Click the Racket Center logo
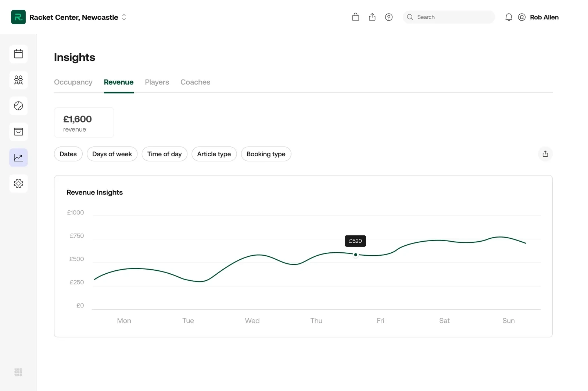Screen dimensions: 588x391 [x=18, y=17]
